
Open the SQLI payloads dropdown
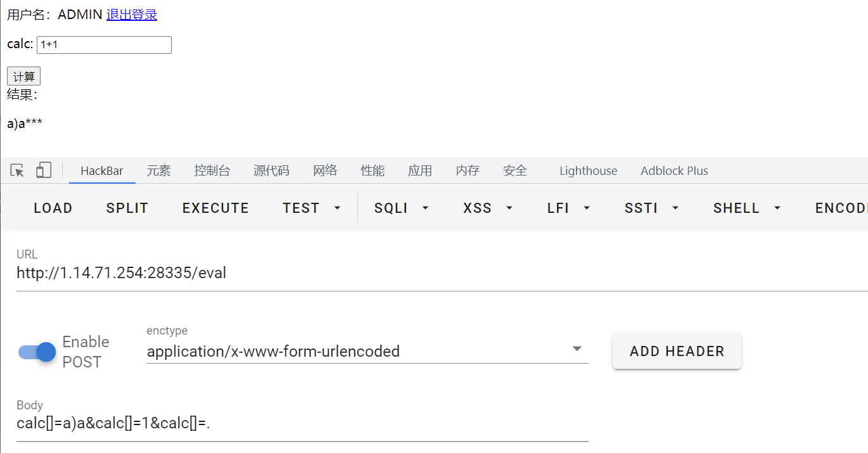400,207
